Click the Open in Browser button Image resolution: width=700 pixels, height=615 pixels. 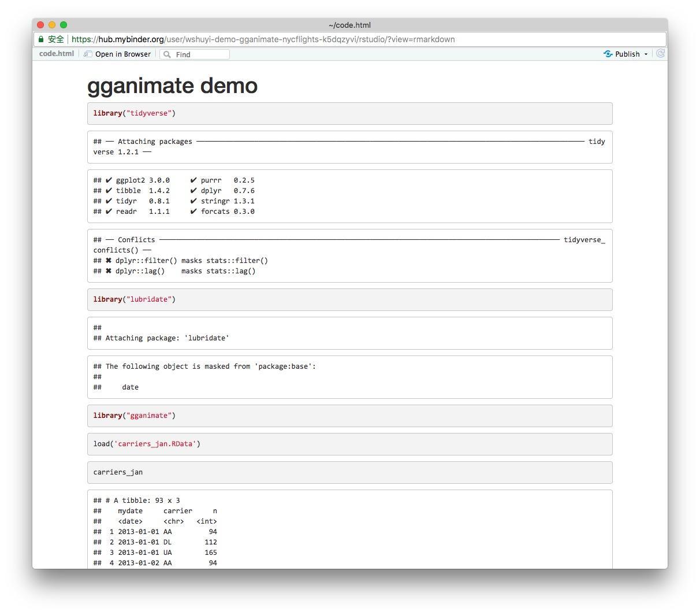[x=117, y=54]
